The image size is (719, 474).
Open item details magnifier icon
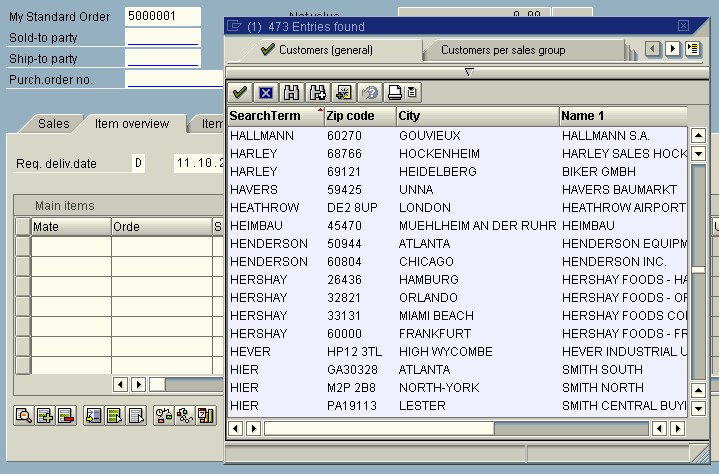tap(23, 415)
